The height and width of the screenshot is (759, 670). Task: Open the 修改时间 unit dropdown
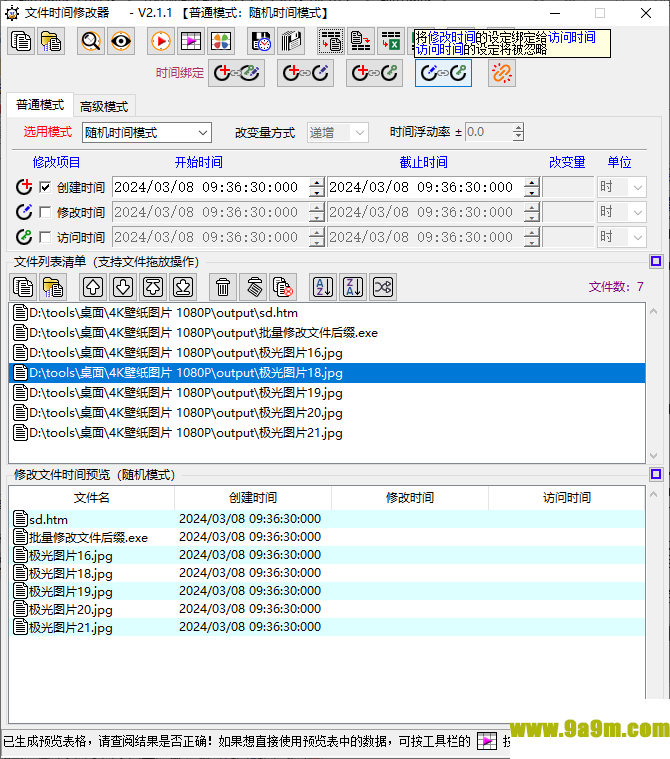622,212
